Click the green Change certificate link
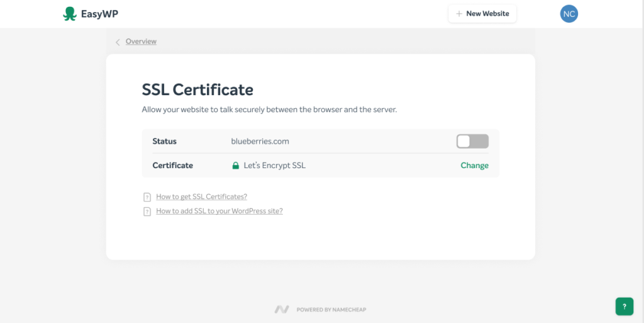The height and width of the screenshot is (323, 644). coord(474,165)
